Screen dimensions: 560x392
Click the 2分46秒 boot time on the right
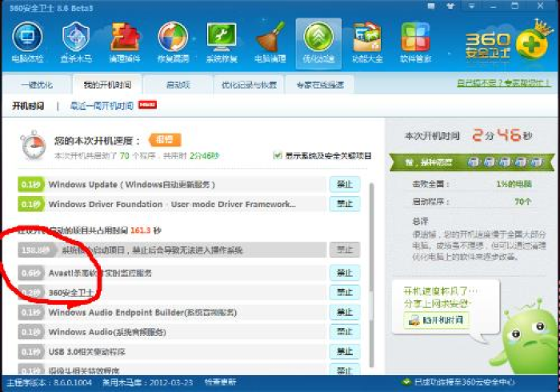(x=502, y=136)
